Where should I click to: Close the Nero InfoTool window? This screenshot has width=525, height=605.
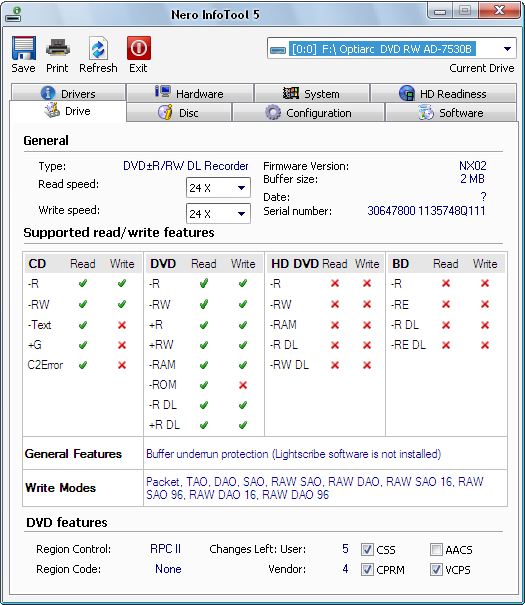pyautogui.click(x=499, y=11)
